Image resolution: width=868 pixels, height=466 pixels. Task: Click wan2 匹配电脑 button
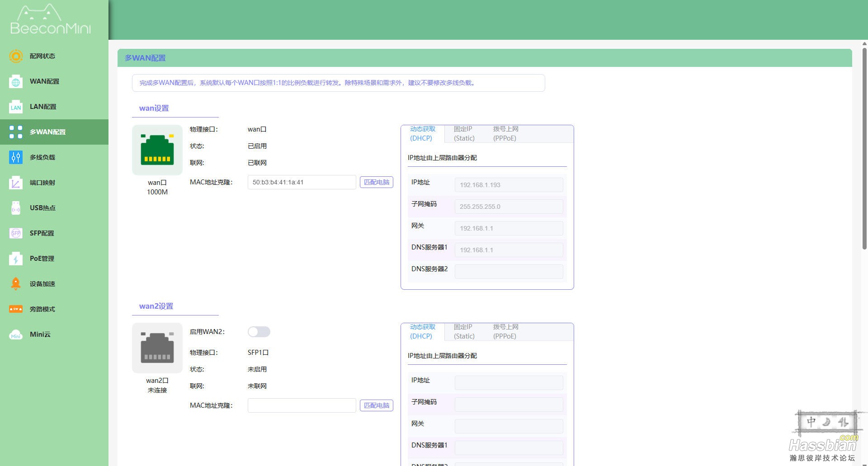377,405
